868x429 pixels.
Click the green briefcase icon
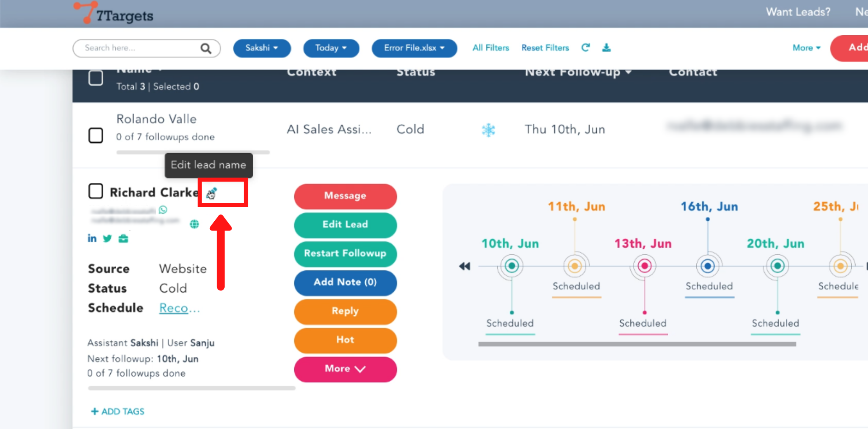coord(123,238)
